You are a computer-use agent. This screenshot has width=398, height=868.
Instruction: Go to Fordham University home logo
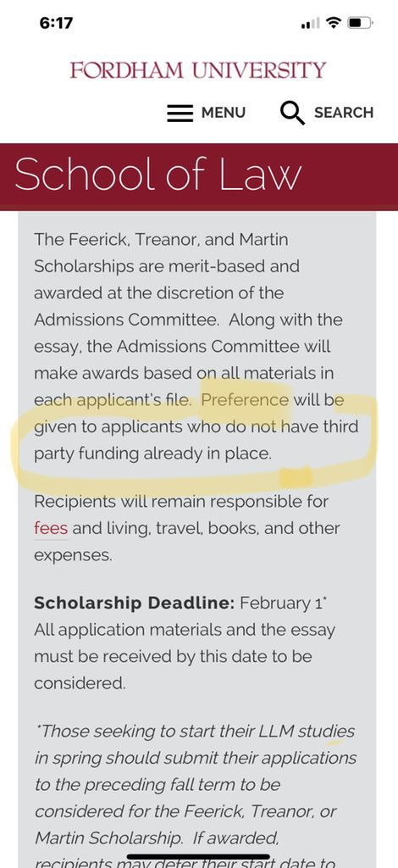click(198, 70)
